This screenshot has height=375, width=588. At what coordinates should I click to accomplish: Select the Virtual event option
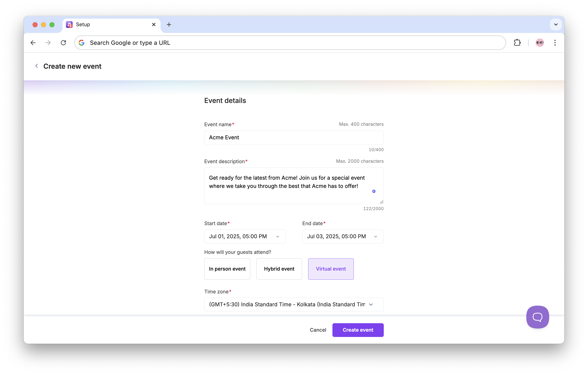coord(331,269)
